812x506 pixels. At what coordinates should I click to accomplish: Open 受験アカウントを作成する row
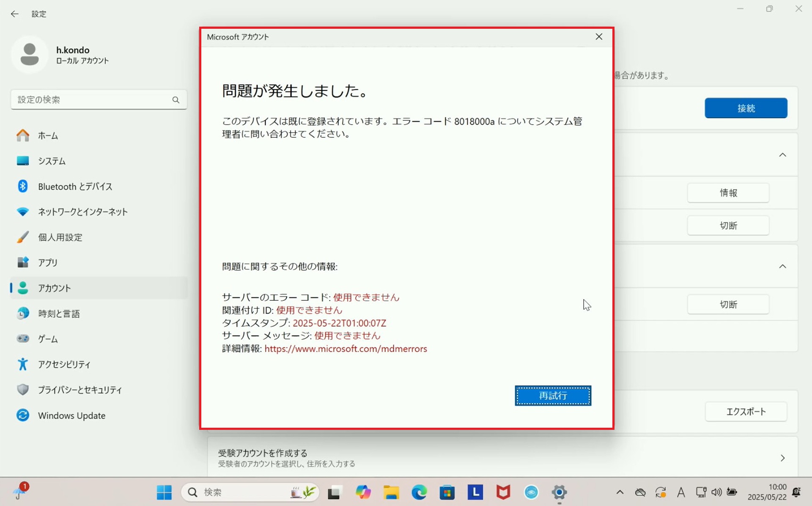502,458
